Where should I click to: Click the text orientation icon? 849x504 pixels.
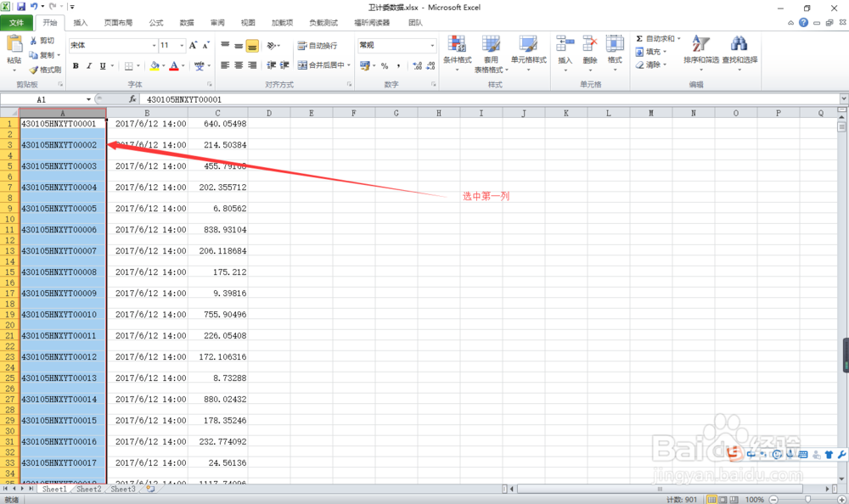[x=272, y=46]
